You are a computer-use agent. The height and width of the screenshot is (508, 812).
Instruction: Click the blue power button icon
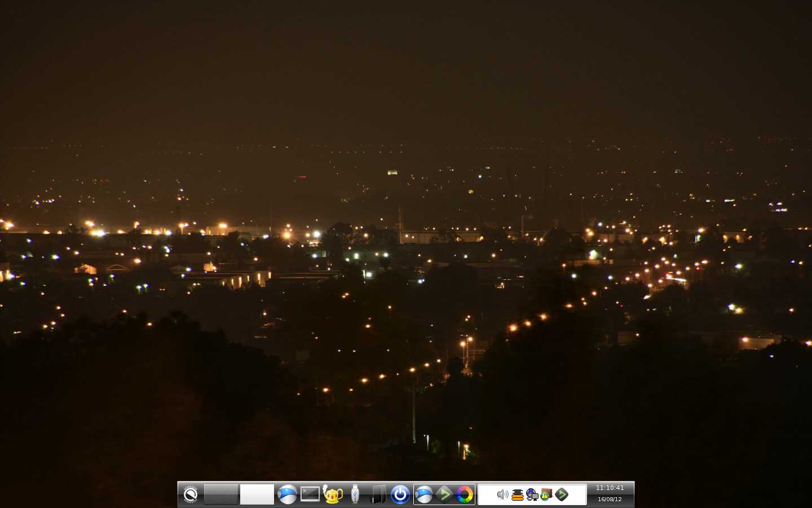click(x=400, y=495)
